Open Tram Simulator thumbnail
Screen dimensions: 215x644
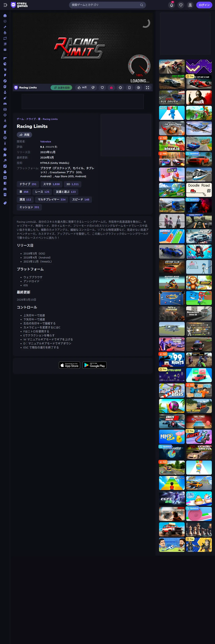click(199, 174)
